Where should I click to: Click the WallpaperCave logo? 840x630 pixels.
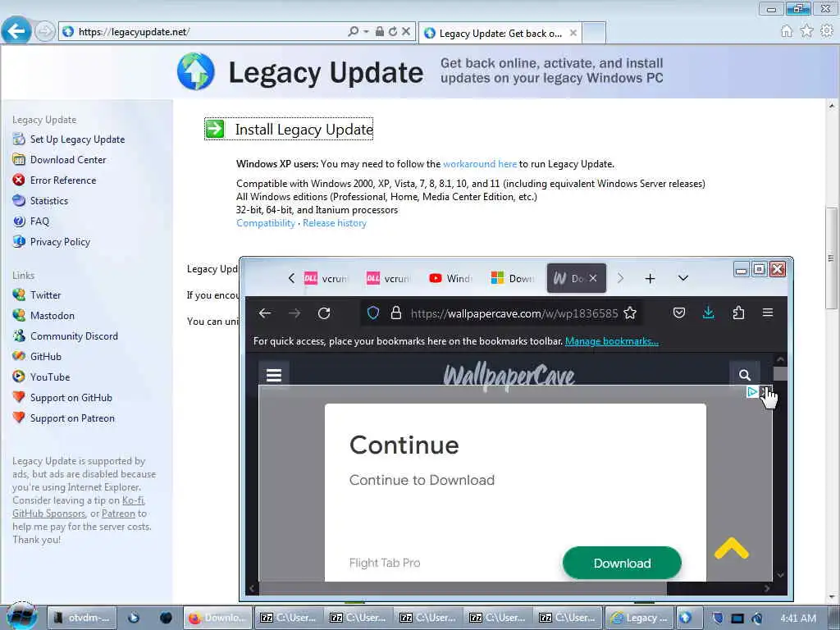click(x=509, y=376)
